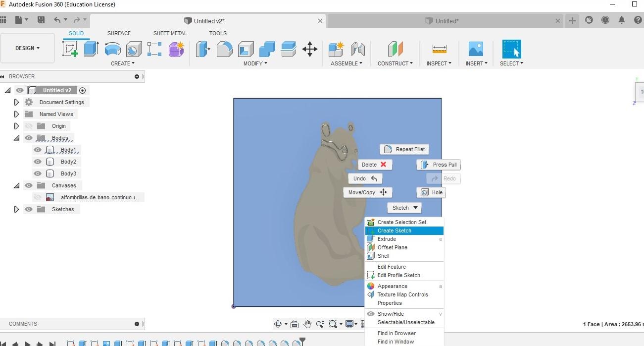Choose Offset Plane in context menu

[x=404, y=247]
